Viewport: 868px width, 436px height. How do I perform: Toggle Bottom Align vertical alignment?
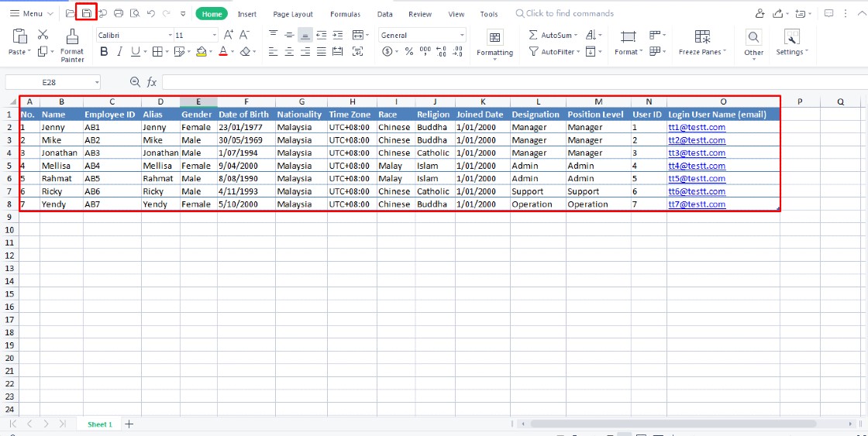tap(305, 35)
